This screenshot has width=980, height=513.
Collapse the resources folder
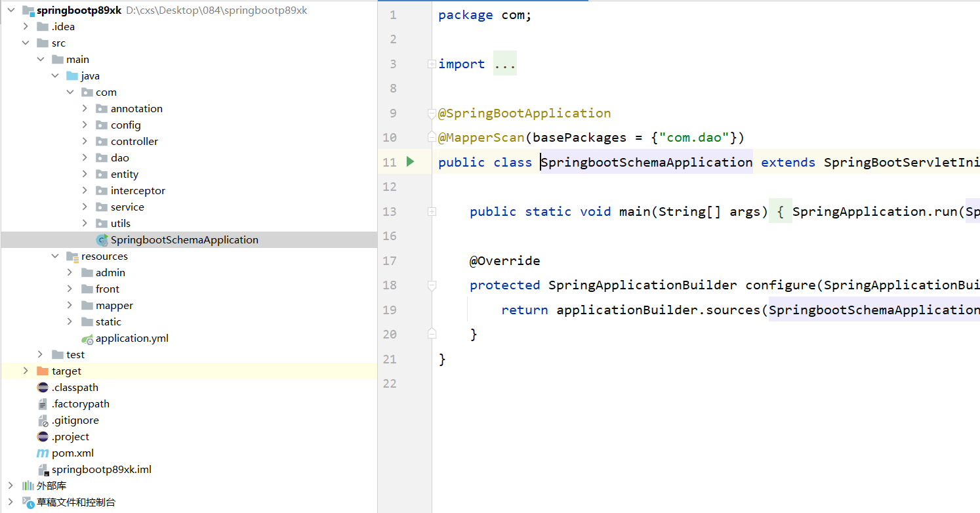pos(55,256)
